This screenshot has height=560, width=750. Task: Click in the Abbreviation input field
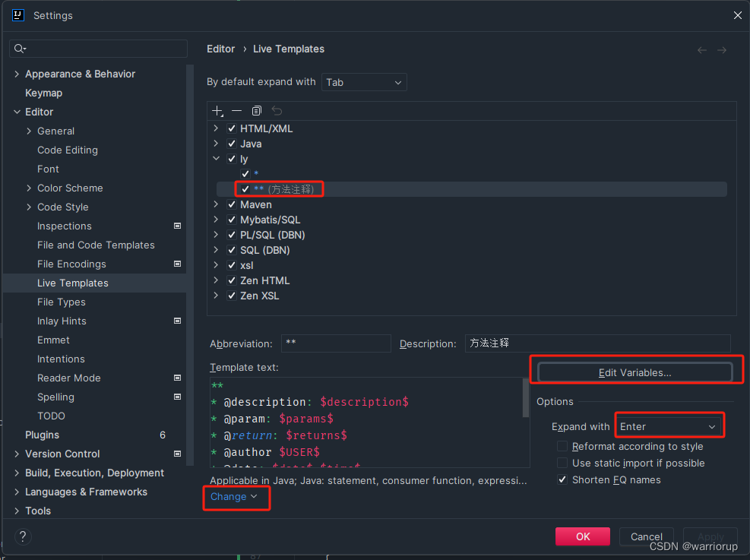(x=336, y=343)
